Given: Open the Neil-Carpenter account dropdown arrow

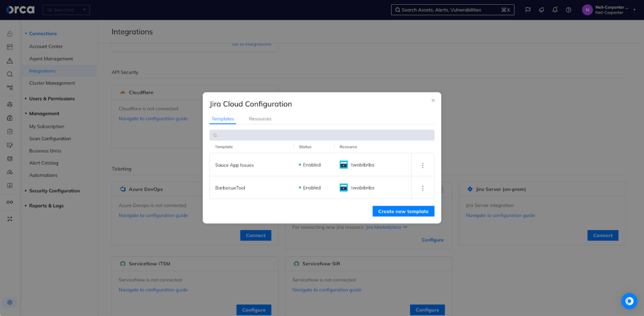Looking at the screenshot, I should point(634,10).
